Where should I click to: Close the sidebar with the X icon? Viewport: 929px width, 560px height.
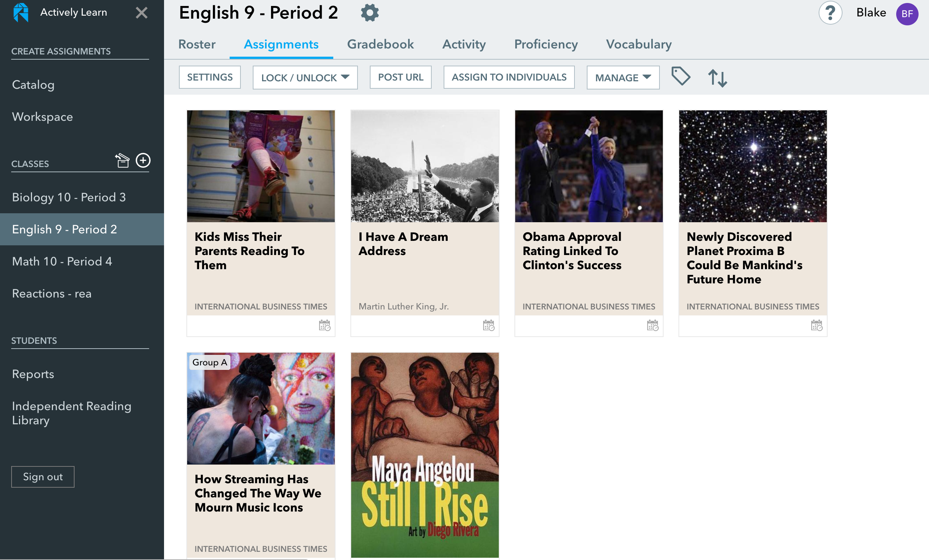142,13
